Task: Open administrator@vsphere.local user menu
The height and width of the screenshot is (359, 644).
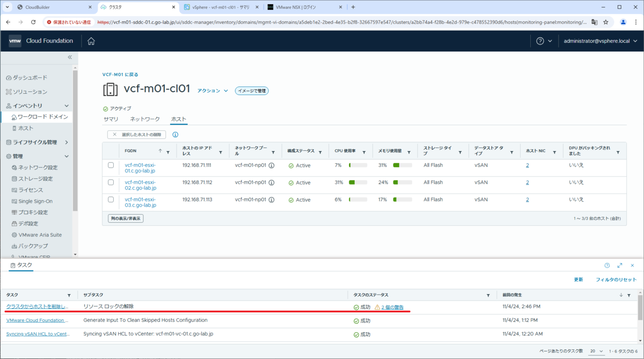Action: pos(600,41)
